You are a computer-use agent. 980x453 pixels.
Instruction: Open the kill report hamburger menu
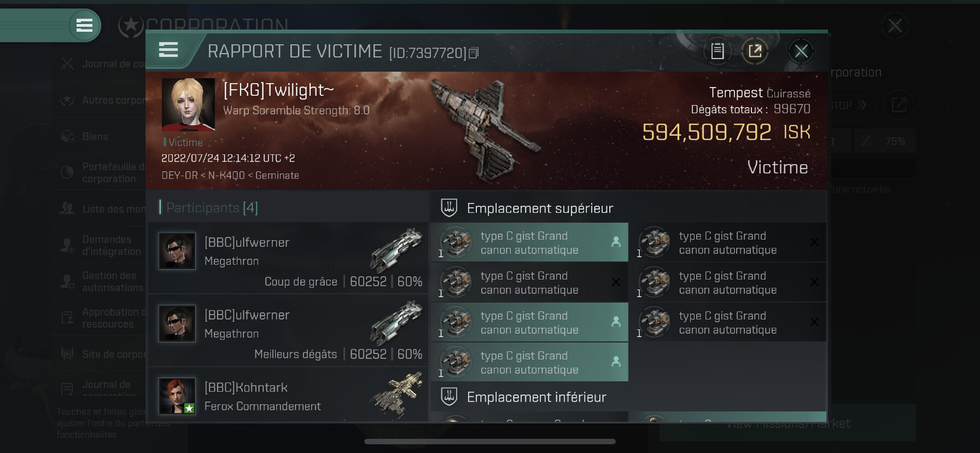[x=168, y=50]
